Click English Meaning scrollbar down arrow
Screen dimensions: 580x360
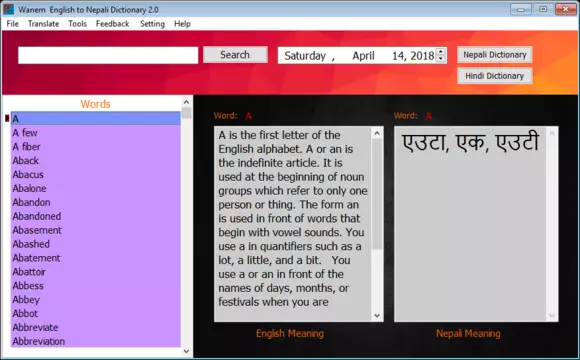point(377,315)
